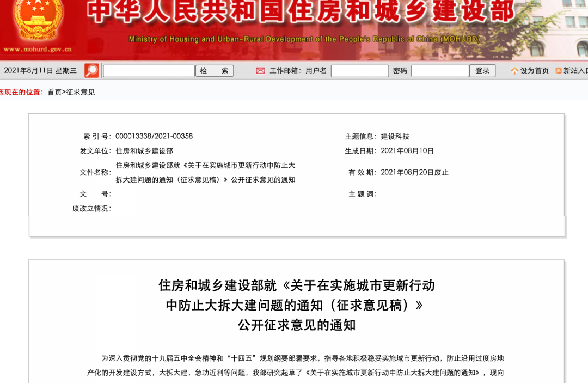Screen dimensions: 588x383
Task: Click the 发文单位 label
Action: (x=95, y=151)
